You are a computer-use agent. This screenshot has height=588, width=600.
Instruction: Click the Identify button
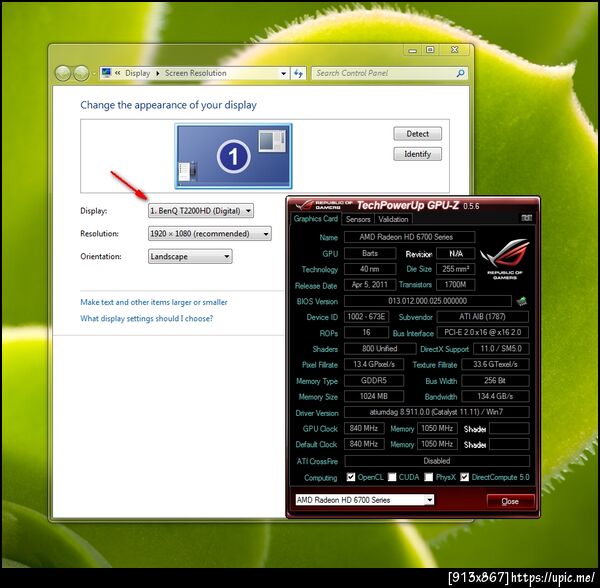coord(417,154)
